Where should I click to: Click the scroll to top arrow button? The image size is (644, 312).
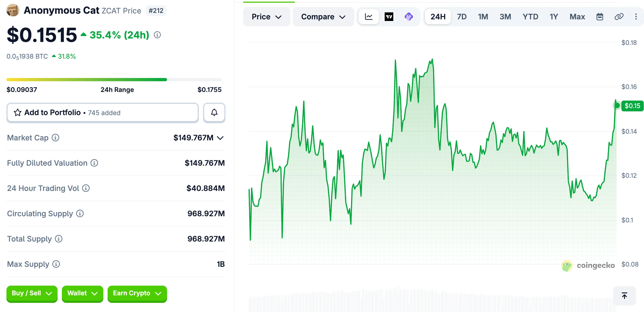tap(624, 296)
